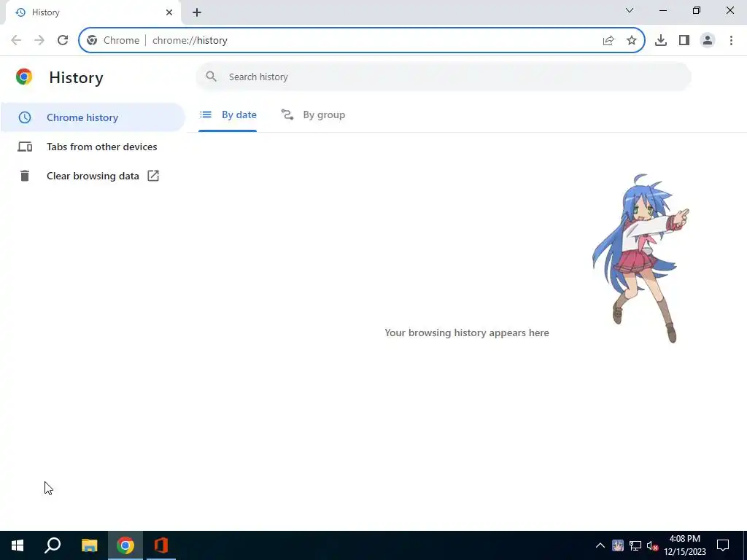Show hidden system tray icons
This screenshot has height=560, width=747.
point(600,545)
